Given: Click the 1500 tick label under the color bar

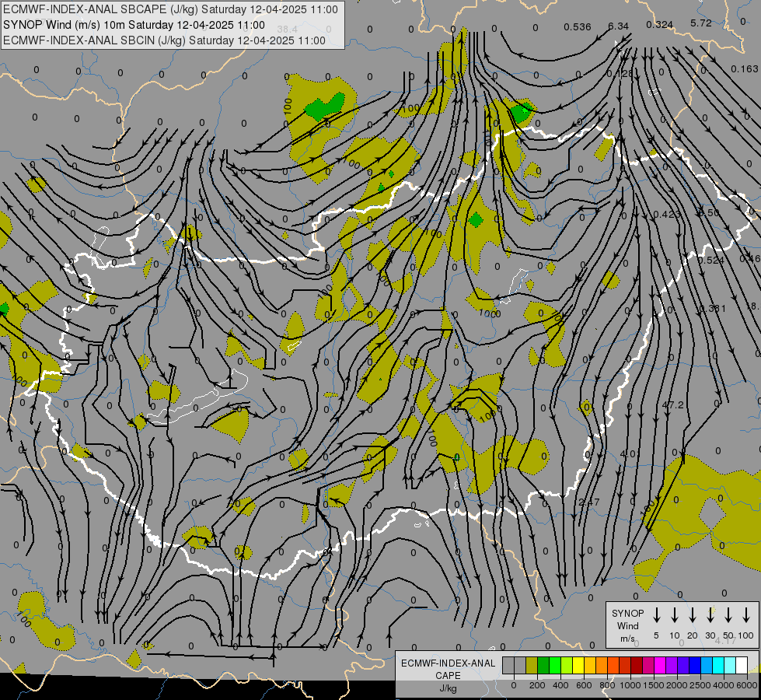Looking at the screenshot, I should pos(654,685).
